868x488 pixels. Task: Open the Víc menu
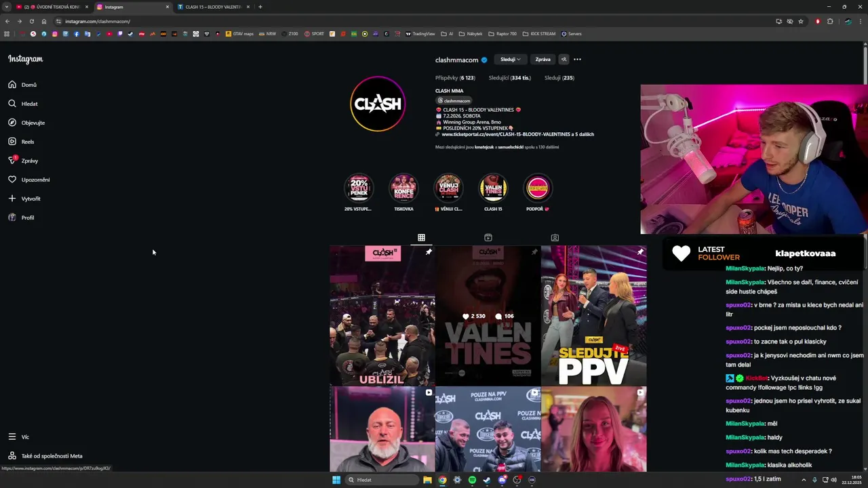18,437
